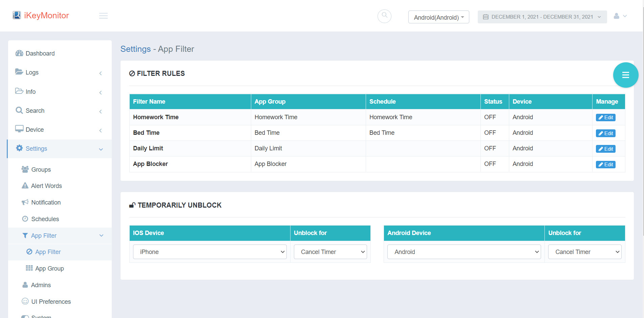Click the December date range field

[x=542, y=17]
